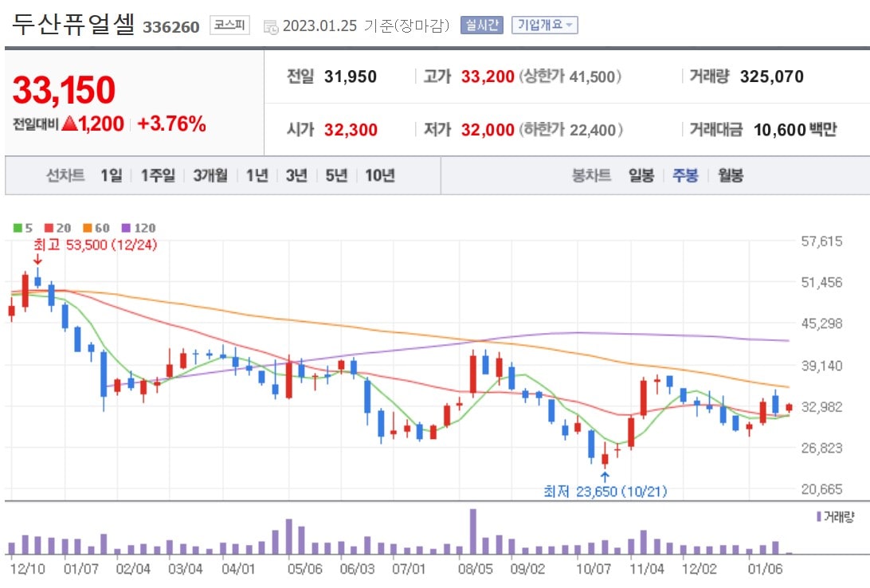Click the 하한가 22,400 lower limit text
870x588 pixels.
[x=571, y=130]
